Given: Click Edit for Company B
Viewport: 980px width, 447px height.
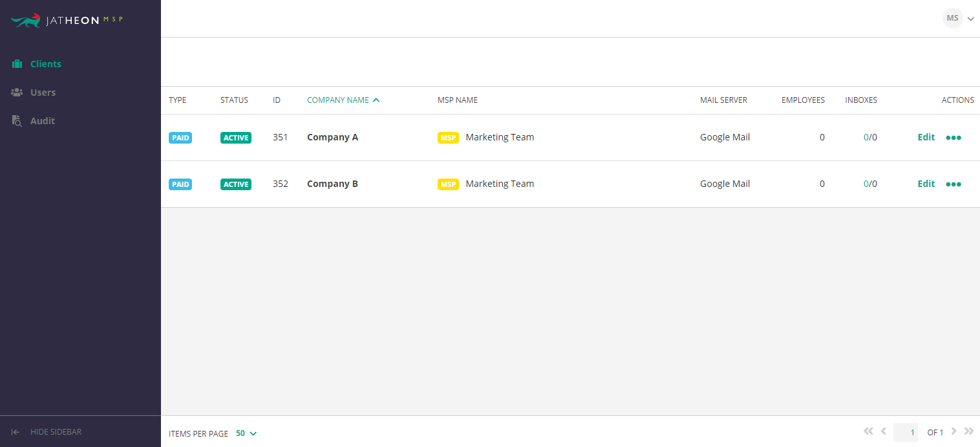Looking at the screenshot, I should [x=926, y=184].
